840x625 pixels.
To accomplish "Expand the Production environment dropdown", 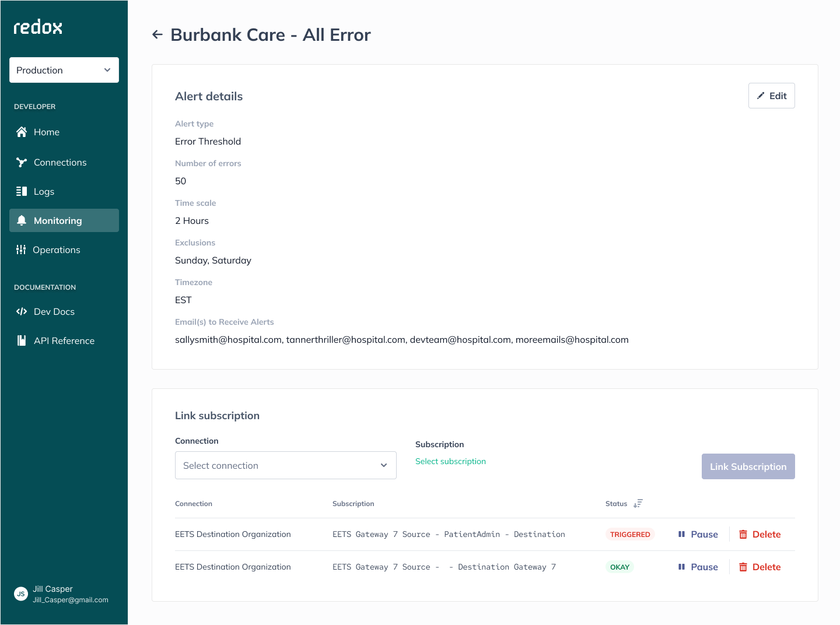I will click(64, 70).
